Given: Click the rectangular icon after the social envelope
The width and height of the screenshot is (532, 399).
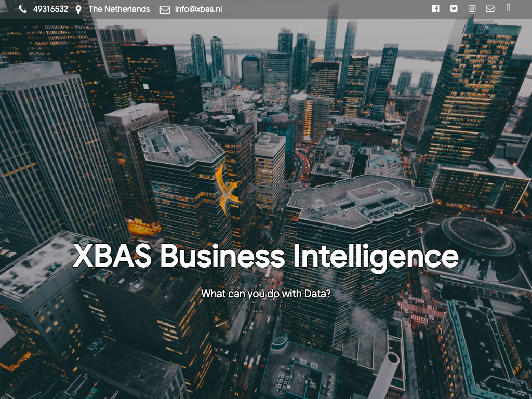Looking at the screenshot, I should point(508,8).
